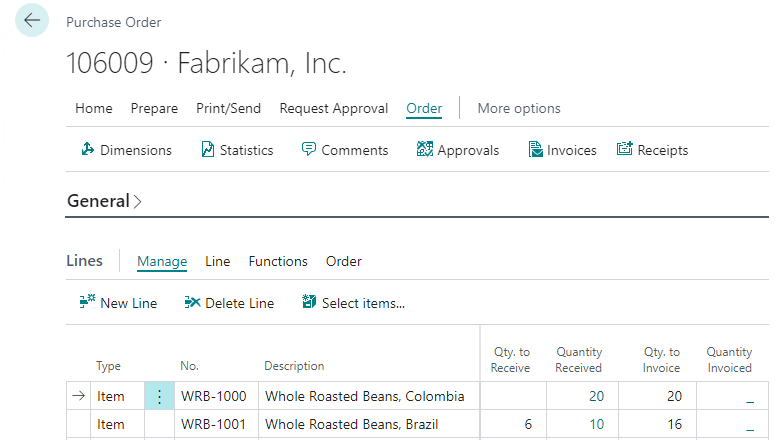Screen dimensions: 780x440
Task: View Approvals
Action: pos(458,150)
